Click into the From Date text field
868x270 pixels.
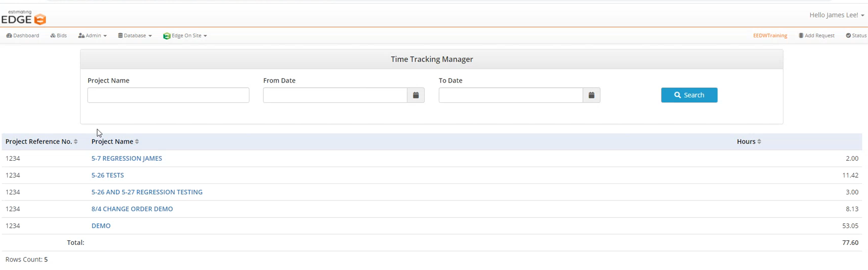[335, 95]
